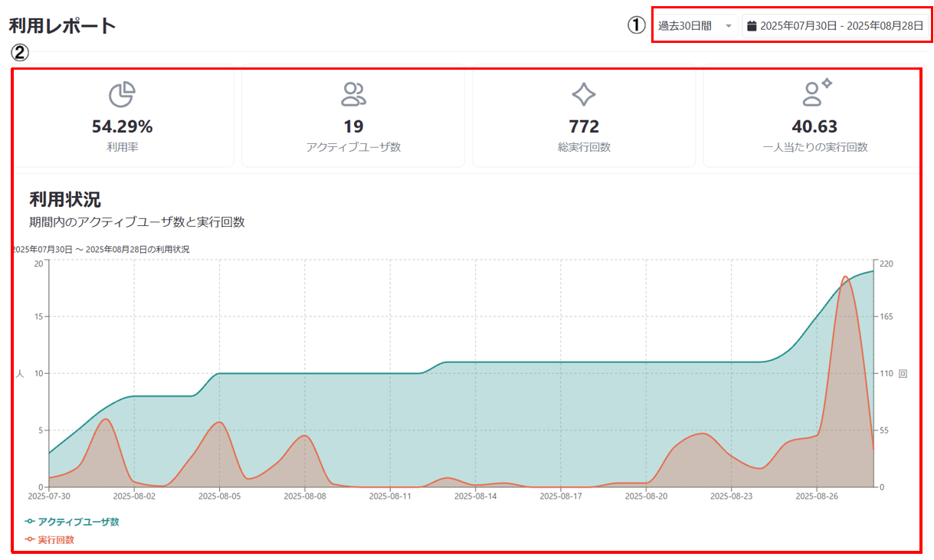The image size is (934, 560).
Task: Click the teal アクティブユーザ数 legend marker
Action: click(x=30, y=522)
